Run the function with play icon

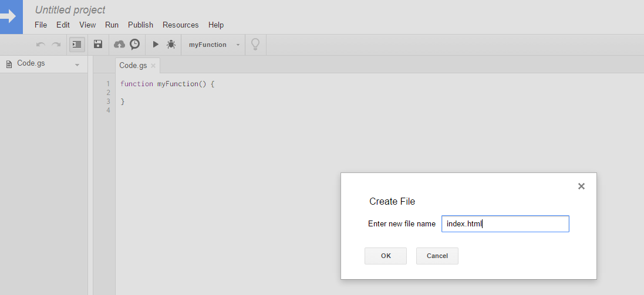(x=156, y=45)
